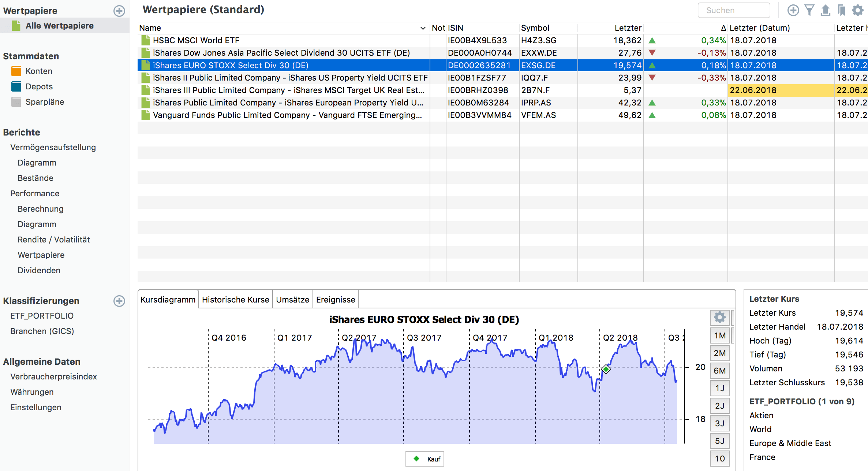Open the table settings gear icon
Image resolution: width=868 pixels, height=471 pixels.
858,10
